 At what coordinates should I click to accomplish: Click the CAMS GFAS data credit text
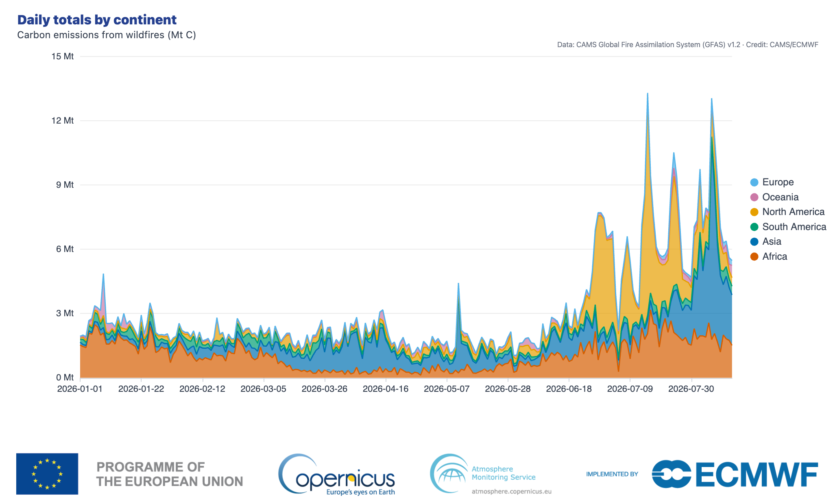tap(687, 45)
